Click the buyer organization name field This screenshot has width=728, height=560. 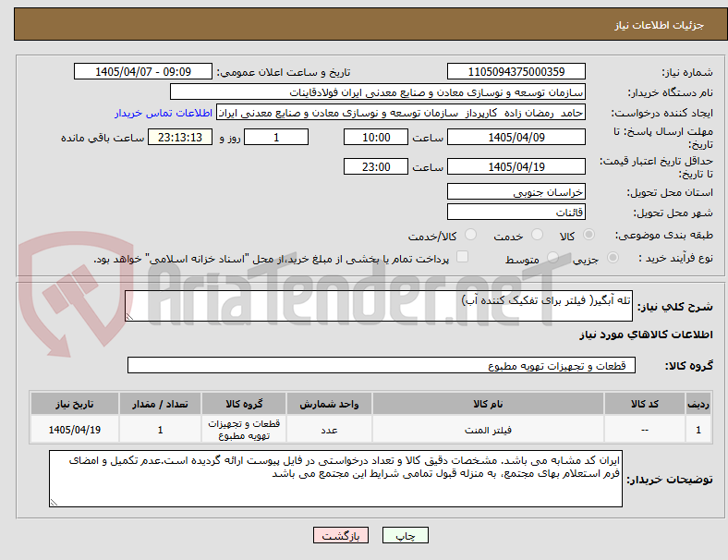[x=378, y=91]
